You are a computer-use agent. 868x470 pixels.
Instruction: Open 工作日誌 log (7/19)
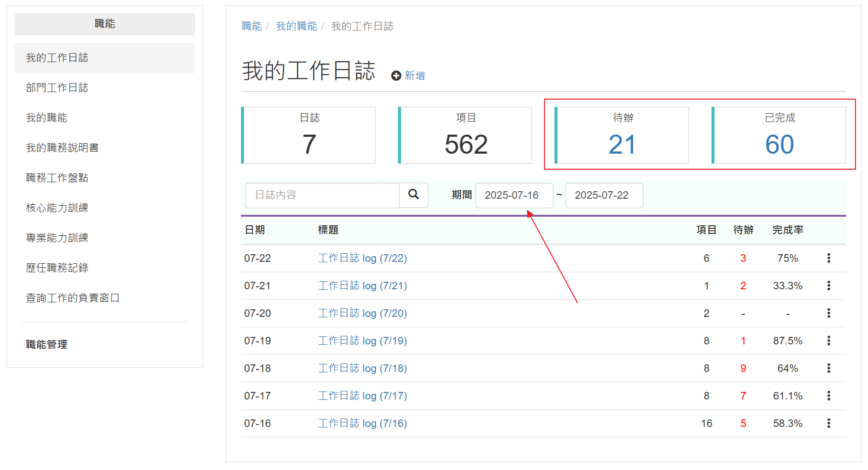tap(362, 341)
